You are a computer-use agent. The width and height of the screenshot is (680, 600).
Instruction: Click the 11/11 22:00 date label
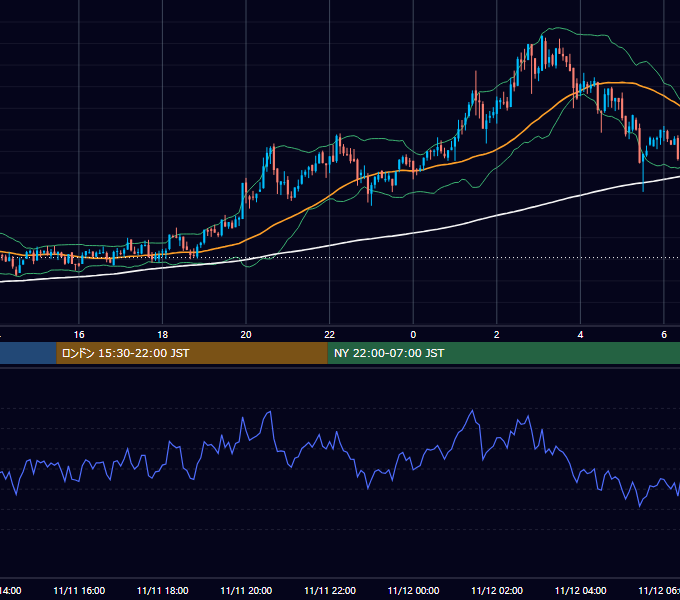pyautogui.click(x=330, y=590)
